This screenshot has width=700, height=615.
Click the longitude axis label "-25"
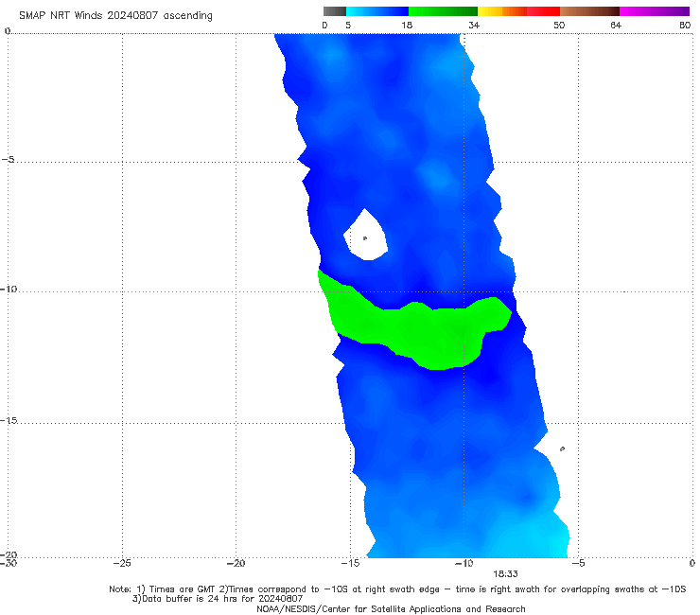[x=122, y=563]
